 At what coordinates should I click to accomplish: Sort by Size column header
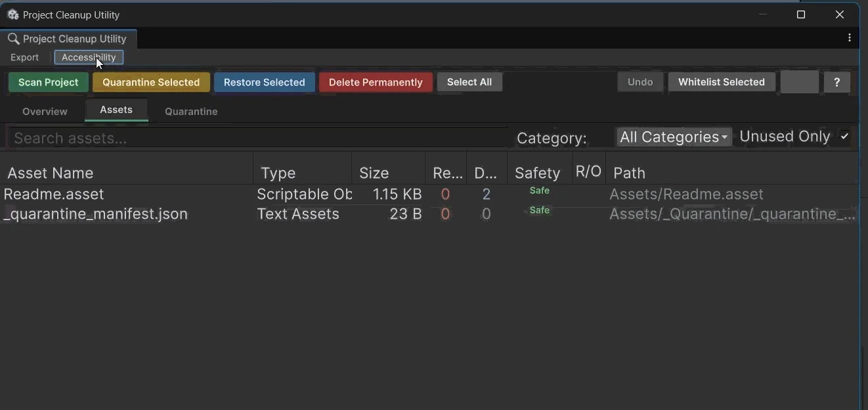tap(389, 173)
